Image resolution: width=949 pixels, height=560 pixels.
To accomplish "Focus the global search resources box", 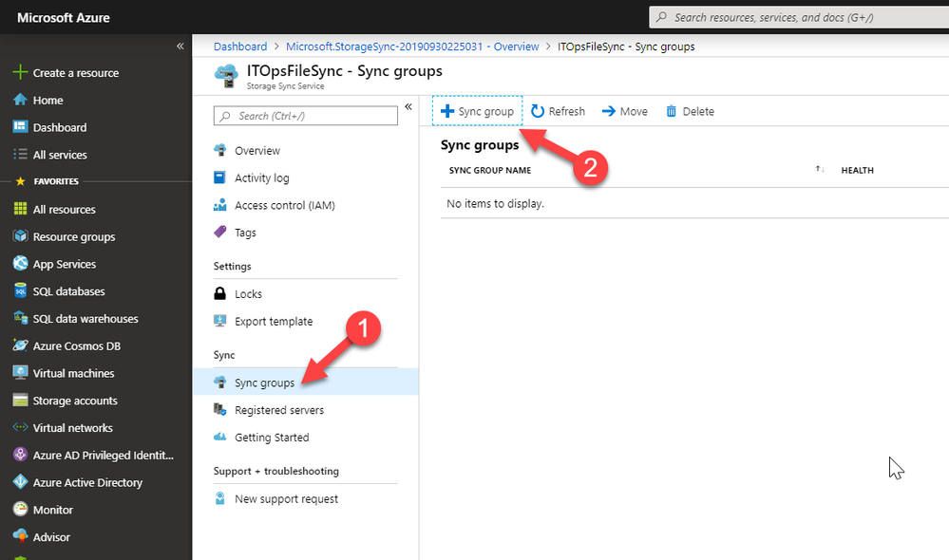I will tap(799, 17).
